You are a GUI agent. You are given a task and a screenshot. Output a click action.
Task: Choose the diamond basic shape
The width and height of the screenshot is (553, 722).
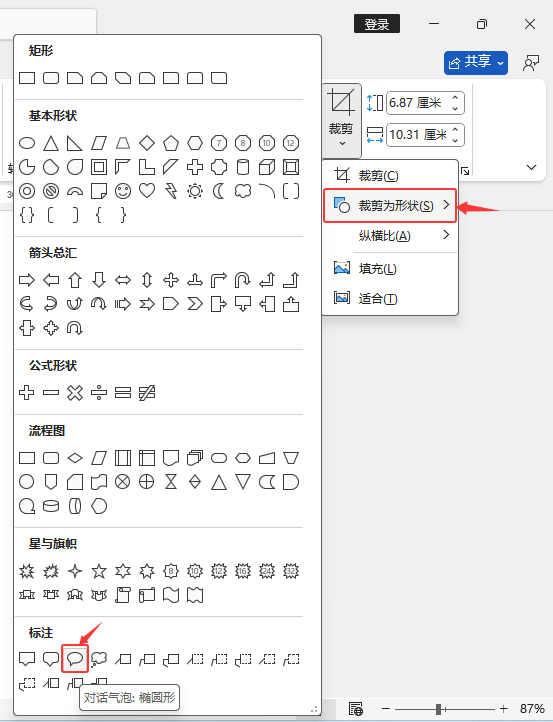pos(147,143)
